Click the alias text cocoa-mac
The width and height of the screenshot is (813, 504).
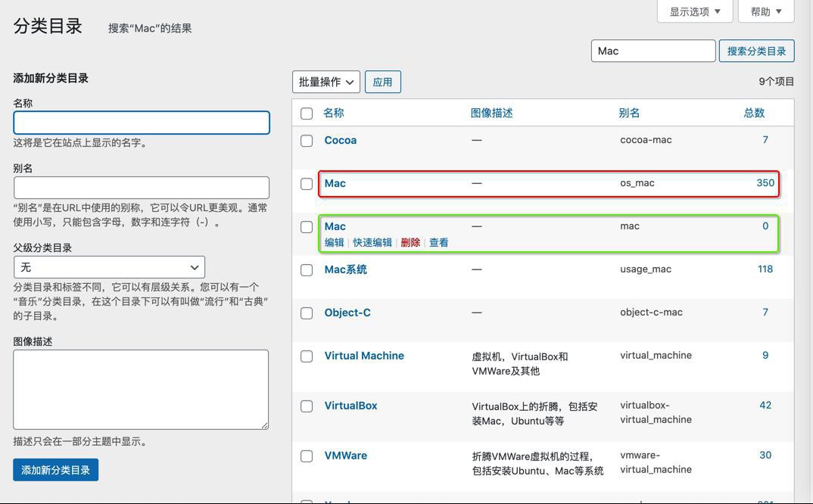click(646, 139)
